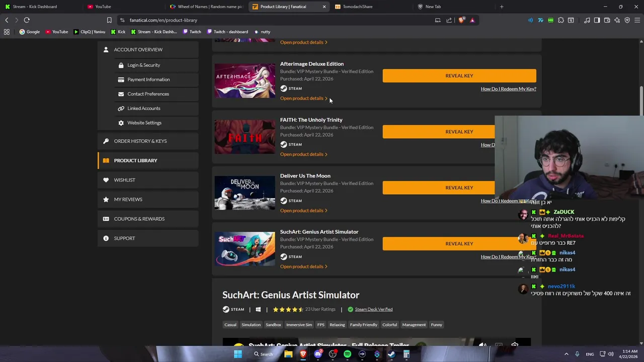644x362 pixels.
Task: Collapse SuchArt product details link
Action: (x=303, y=266)
